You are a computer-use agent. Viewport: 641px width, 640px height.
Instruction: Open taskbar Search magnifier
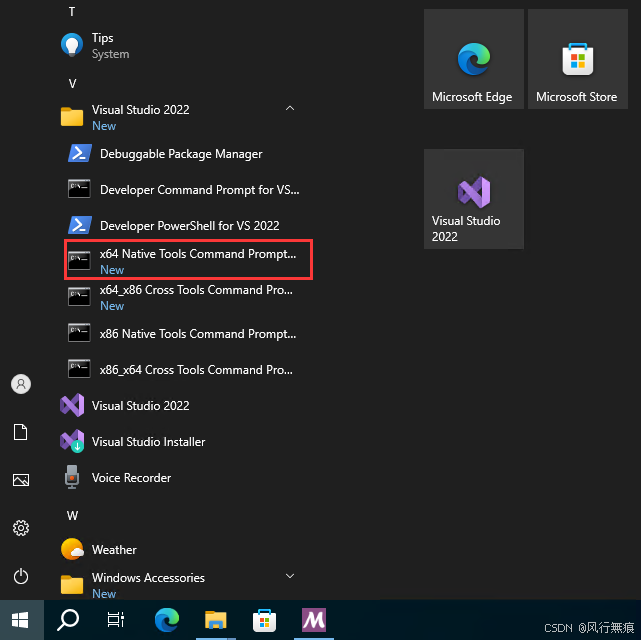(x=68, y=620)
